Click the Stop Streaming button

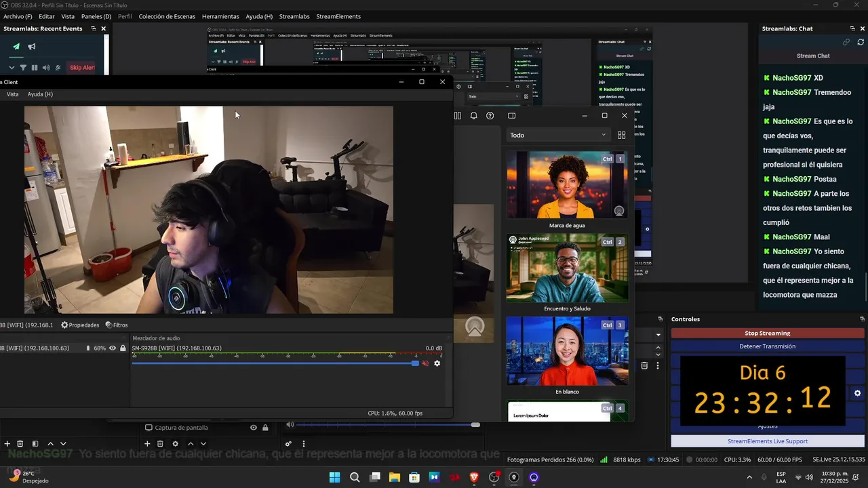tap(768, 333)
